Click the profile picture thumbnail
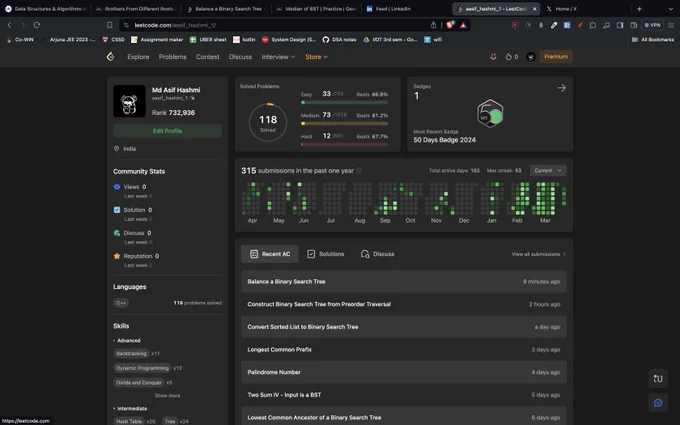This screenshot has height=425, width=680. (129, 101)
